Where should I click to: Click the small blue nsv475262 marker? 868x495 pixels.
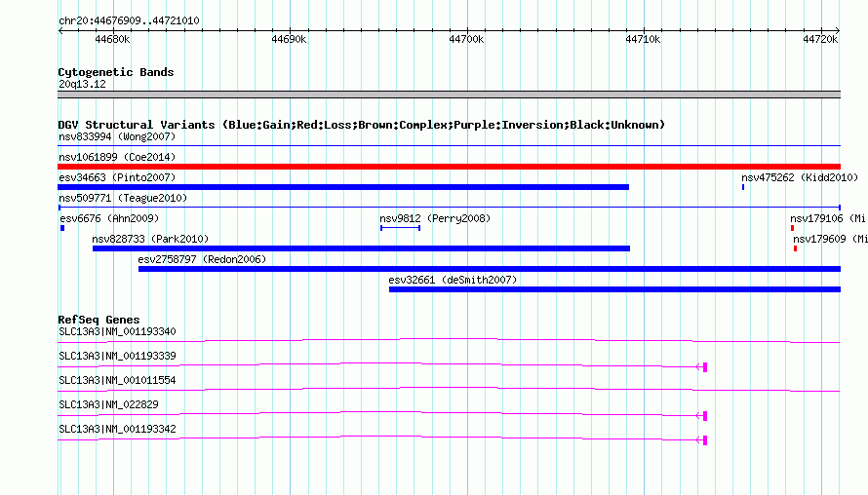743,187
